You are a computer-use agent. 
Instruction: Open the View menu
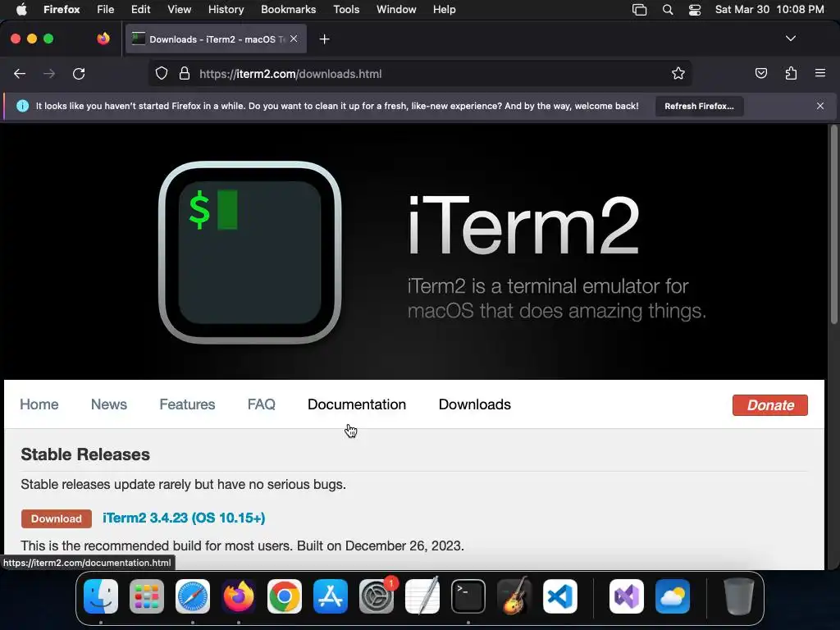(x=179, y=9)
